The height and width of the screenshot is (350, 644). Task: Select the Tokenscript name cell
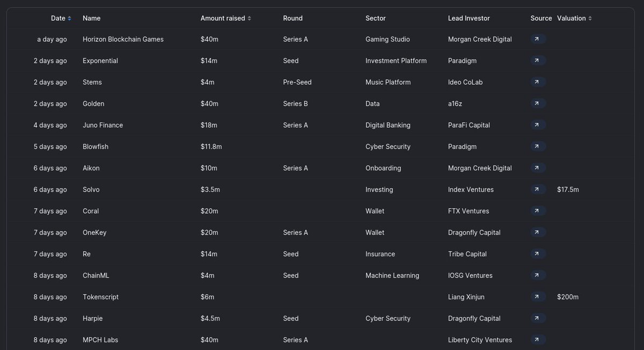[101, 297]
